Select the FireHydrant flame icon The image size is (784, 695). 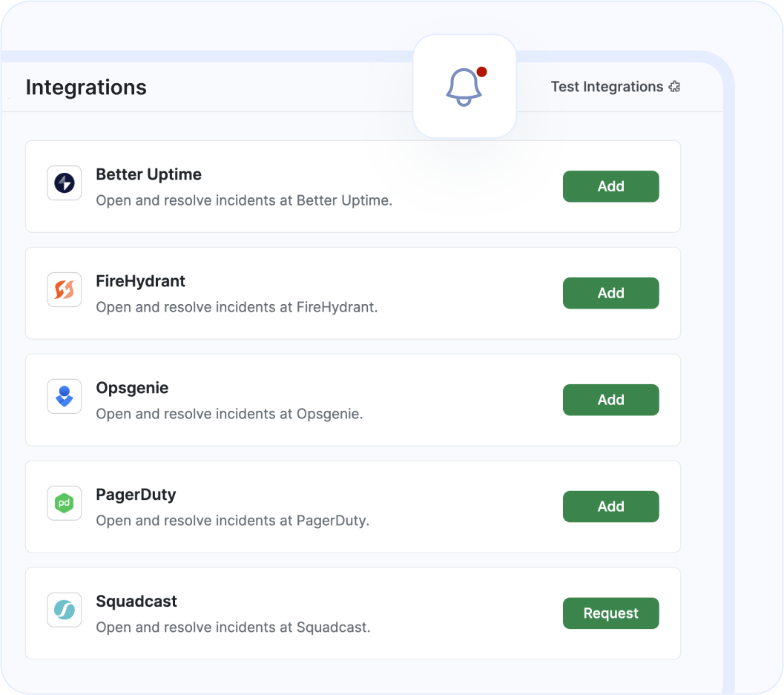(x=64, y=289)
